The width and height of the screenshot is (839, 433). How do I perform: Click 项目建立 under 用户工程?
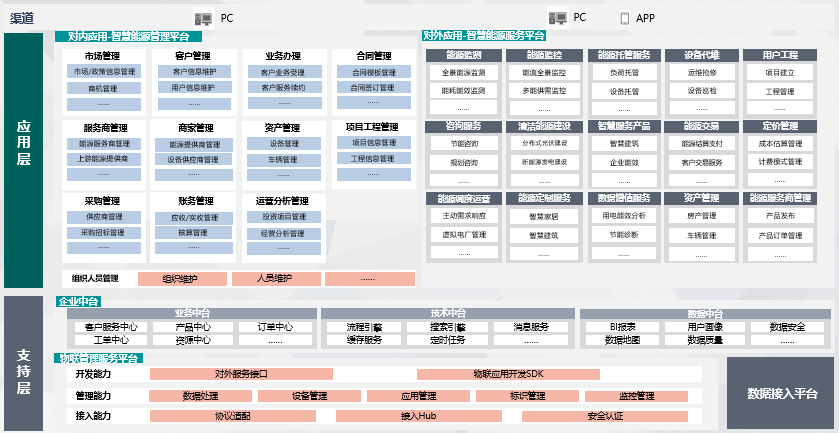point(780,72)
